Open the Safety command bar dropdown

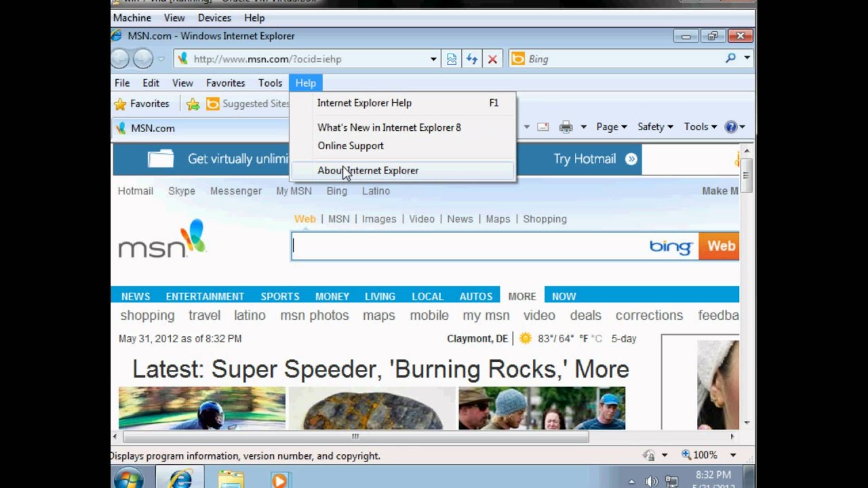click(655, 127)
